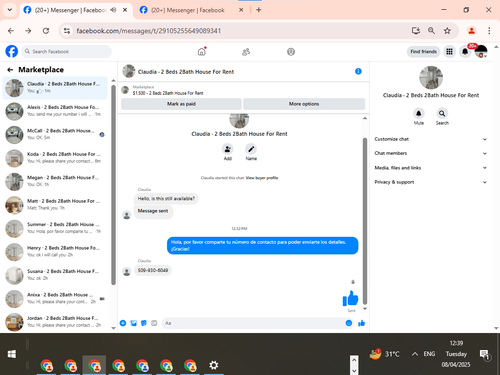Open the Alexis conversation
Screen dimensions: 500x375
click(x=55, y=111)
